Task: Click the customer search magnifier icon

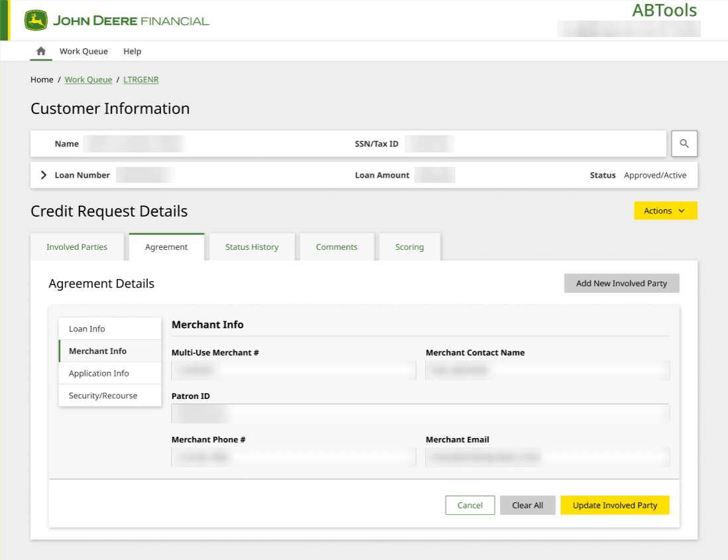Action: click(684, 144)
